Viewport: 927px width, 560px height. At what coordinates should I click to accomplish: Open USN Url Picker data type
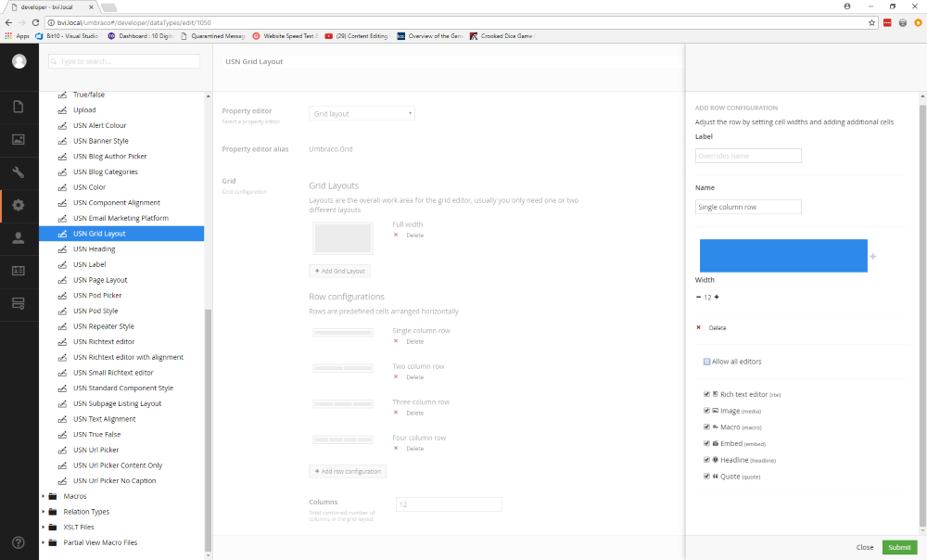point(95,450)
